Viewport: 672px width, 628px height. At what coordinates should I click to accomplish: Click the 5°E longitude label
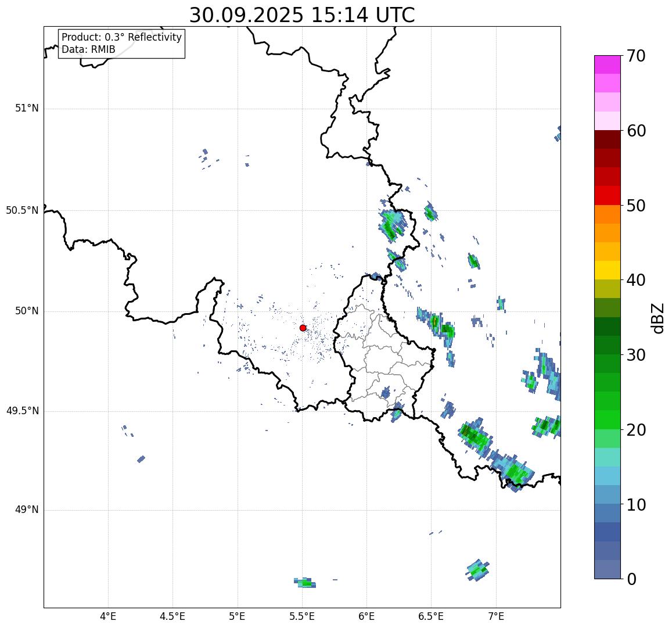click(x=238, y=616)
